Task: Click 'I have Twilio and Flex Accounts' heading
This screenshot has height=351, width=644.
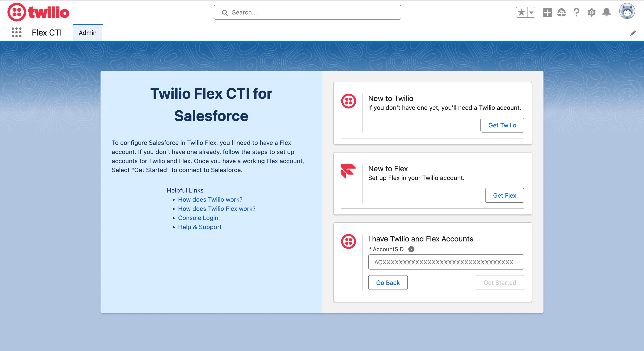Action: click(x=421, y=239)
